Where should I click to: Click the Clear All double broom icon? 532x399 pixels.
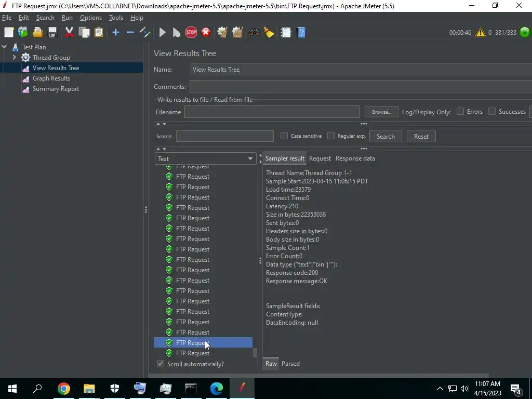pos(237,33)
